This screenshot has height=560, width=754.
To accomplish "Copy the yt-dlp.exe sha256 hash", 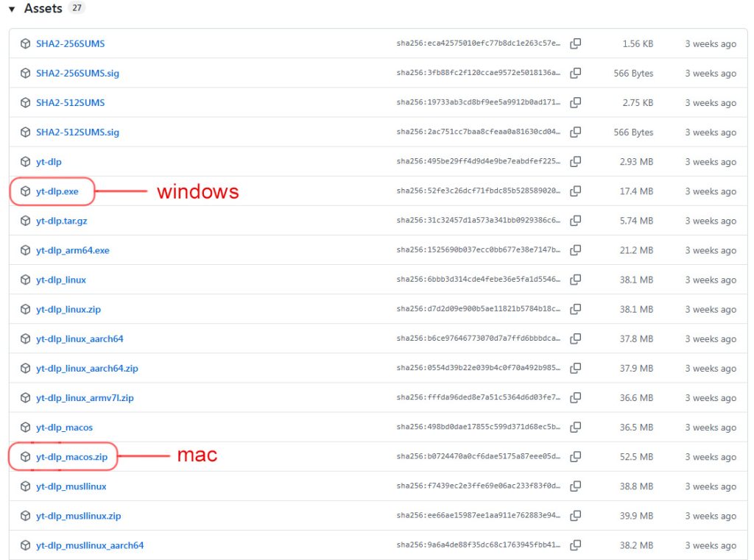I will (x=575, y=191).
